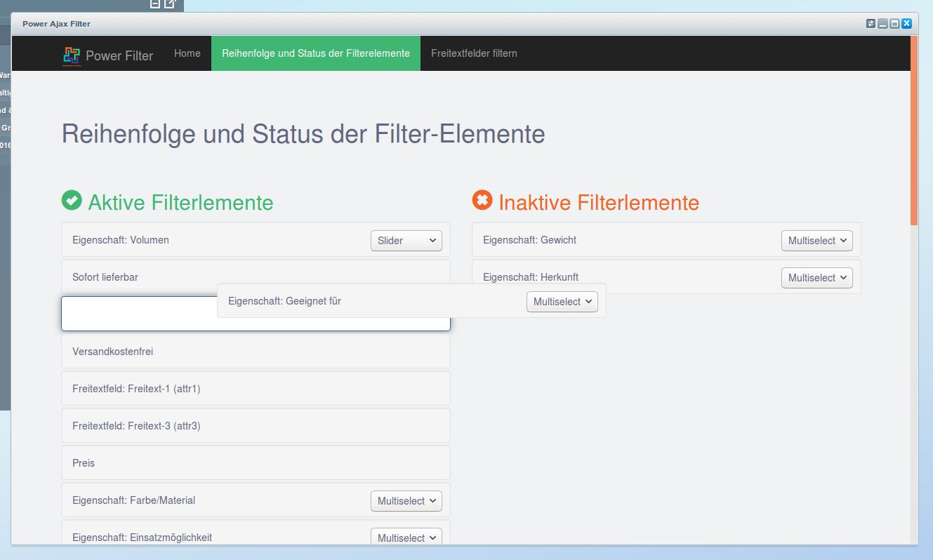Click the Eigenschaft: Einsatzmöglichkeit label

[143, 538]
